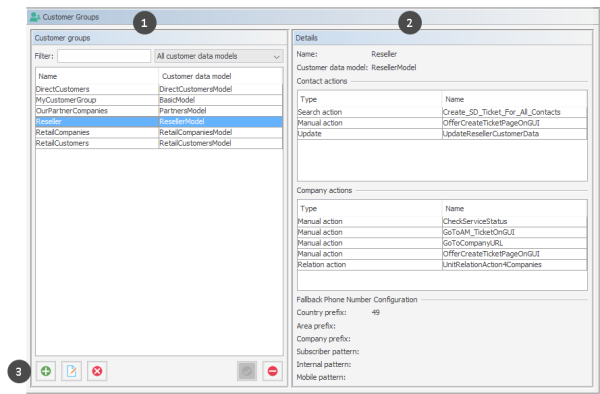Select the MyCustomerGroup row
The image size is (600, 394).
pyautogui.click(x=159, y=100)
